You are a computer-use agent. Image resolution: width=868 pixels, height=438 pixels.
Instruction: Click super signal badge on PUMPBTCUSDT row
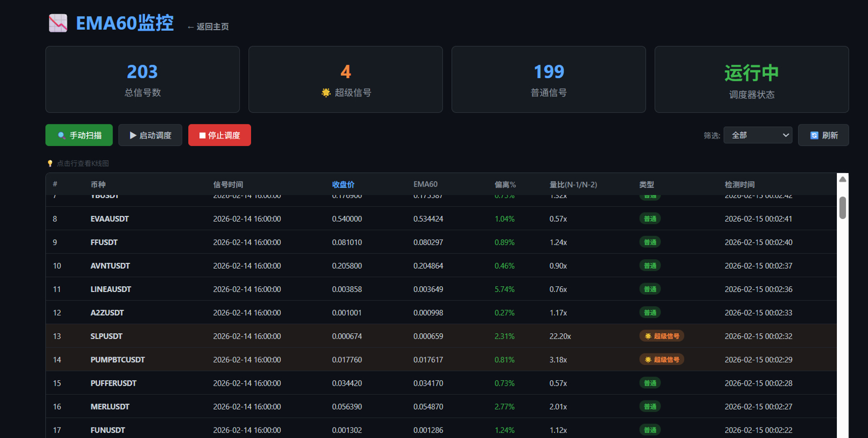[x=661, y=360]
